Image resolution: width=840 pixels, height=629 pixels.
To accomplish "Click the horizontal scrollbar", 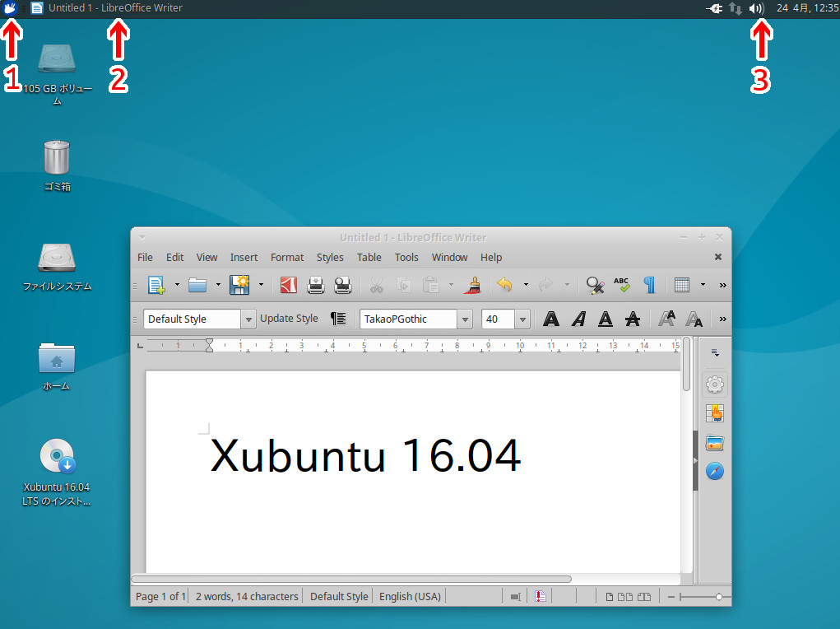I will [x=351, y=579].
